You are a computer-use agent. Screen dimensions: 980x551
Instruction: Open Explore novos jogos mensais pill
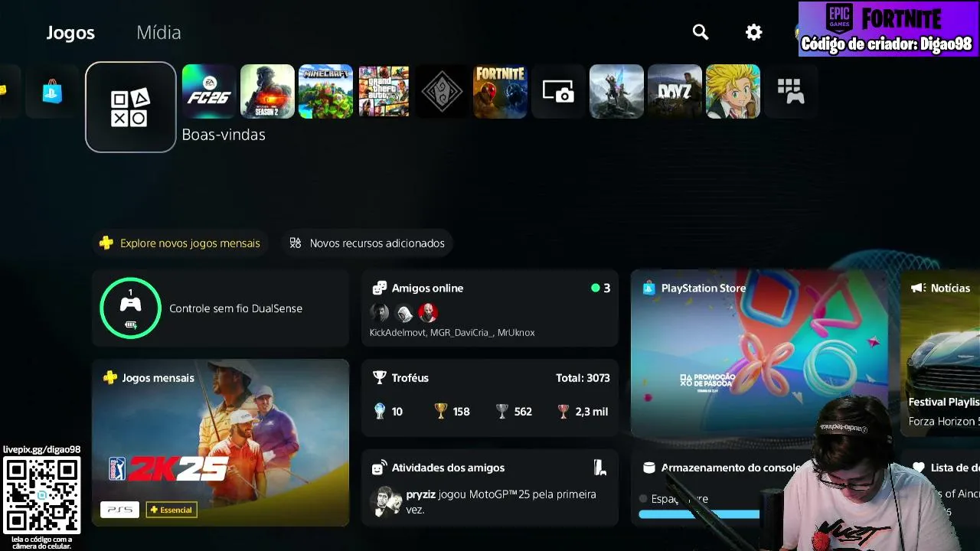click(x=180, y=243)
